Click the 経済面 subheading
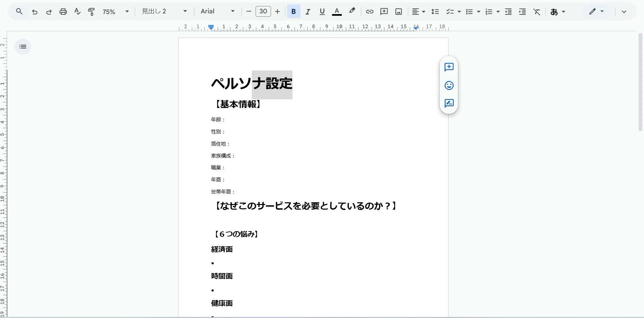This screenshot has width=644, height=318. pyautogui.click(x=222, y=249)
